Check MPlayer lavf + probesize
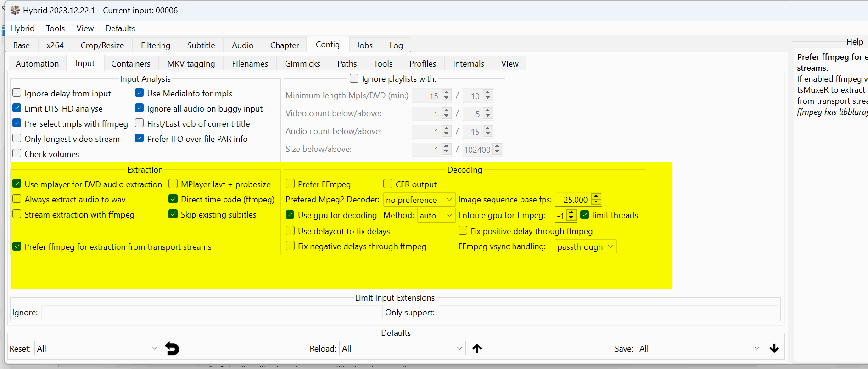868x369 pixels. click(x=173, y=184)
